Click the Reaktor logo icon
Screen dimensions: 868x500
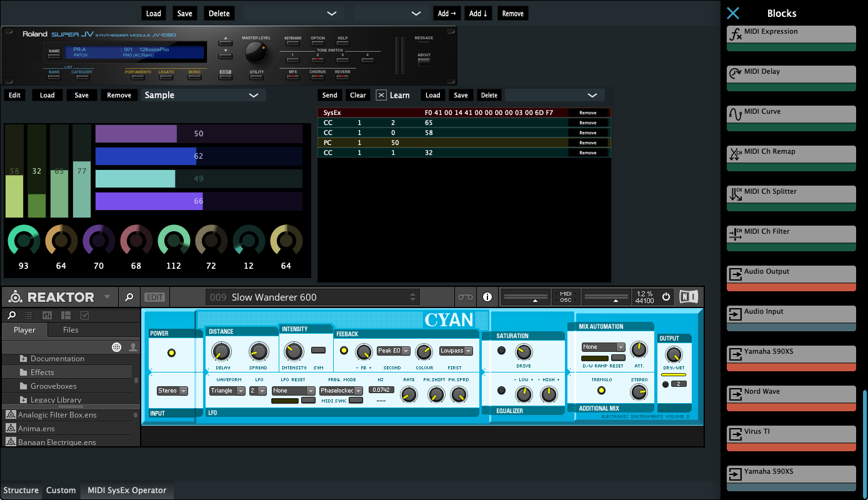(x=16, y=297)
